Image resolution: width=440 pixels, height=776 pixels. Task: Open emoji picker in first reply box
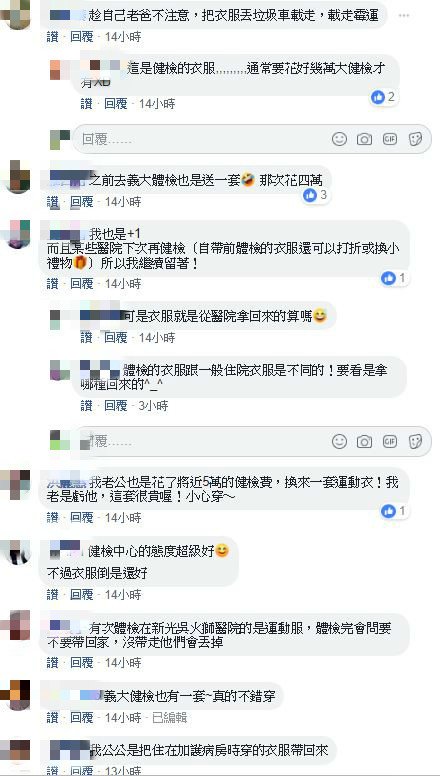coord(339,139)
